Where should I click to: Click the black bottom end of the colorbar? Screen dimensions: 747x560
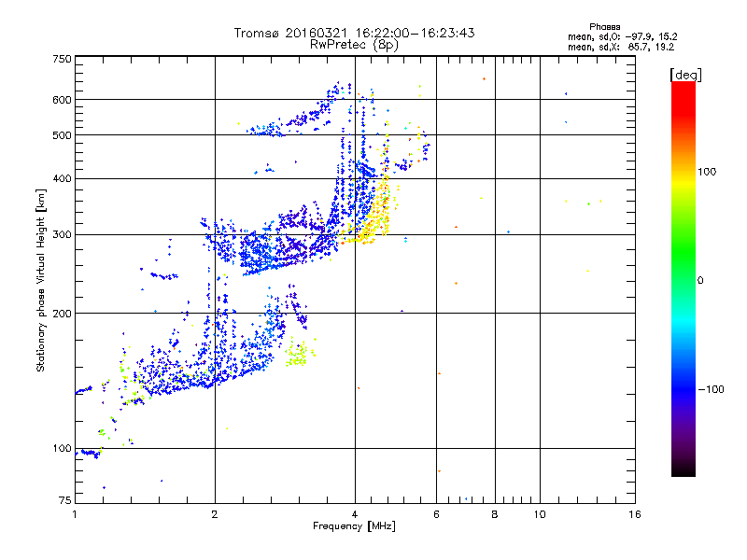(x=684, y=470)
